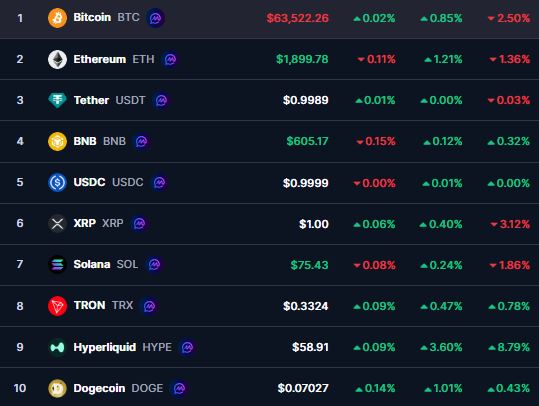
Task: Open the chart badge next to BTC
Action: (x=155, y=18)
